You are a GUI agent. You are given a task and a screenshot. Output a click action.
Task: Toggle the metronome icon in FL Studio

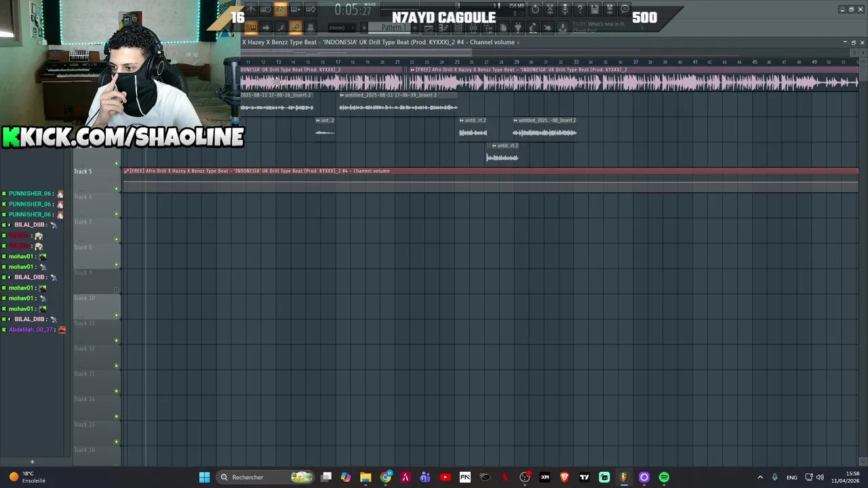(250, 9)
